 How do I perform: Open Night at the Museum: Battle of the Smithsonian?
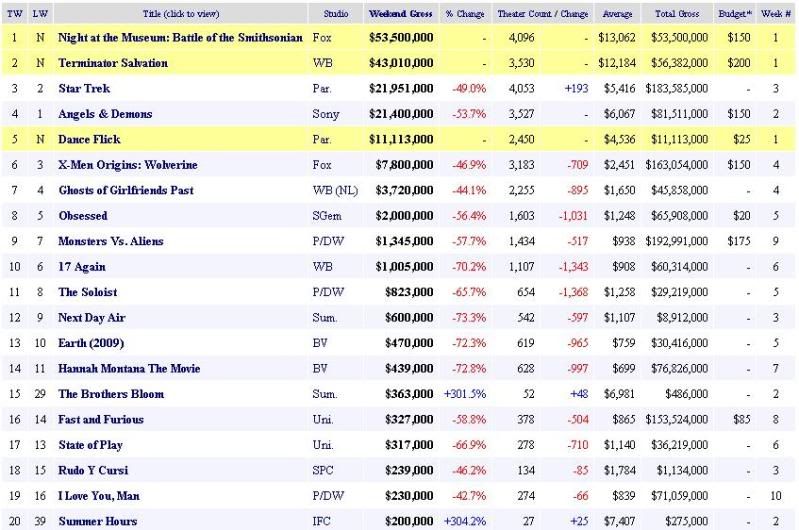pos(180,38)
